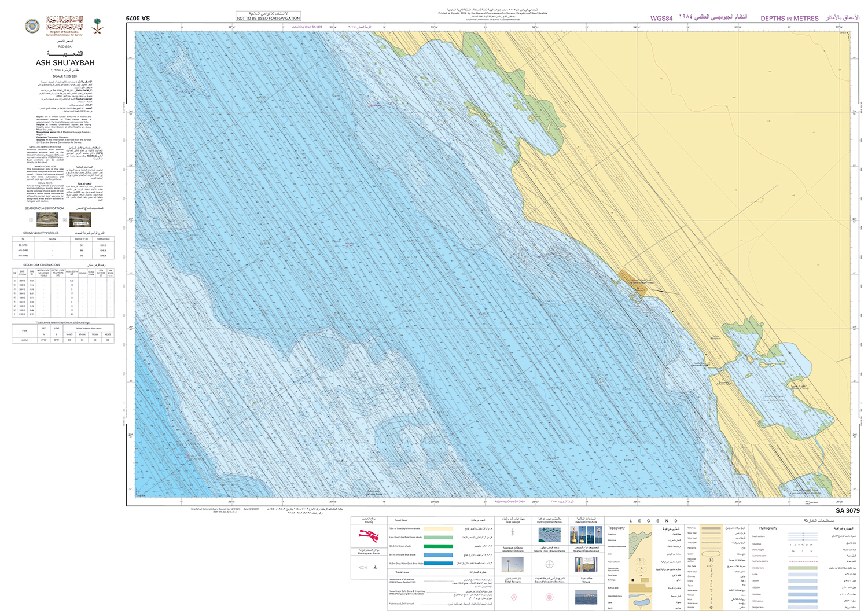The image size is (868, 614).
Task: Click the Intertidal zone green swatch
Action: click(x=803, y=568)
